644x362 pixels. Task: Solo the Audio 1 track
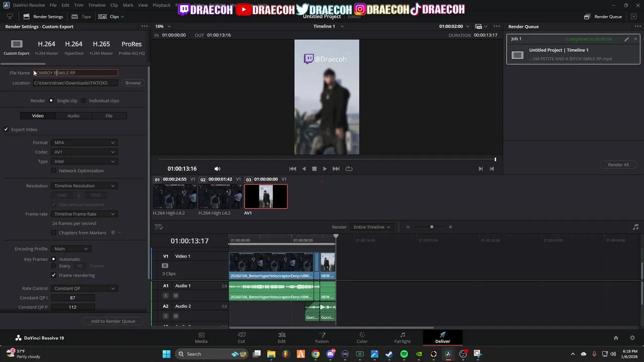[166, 296]
